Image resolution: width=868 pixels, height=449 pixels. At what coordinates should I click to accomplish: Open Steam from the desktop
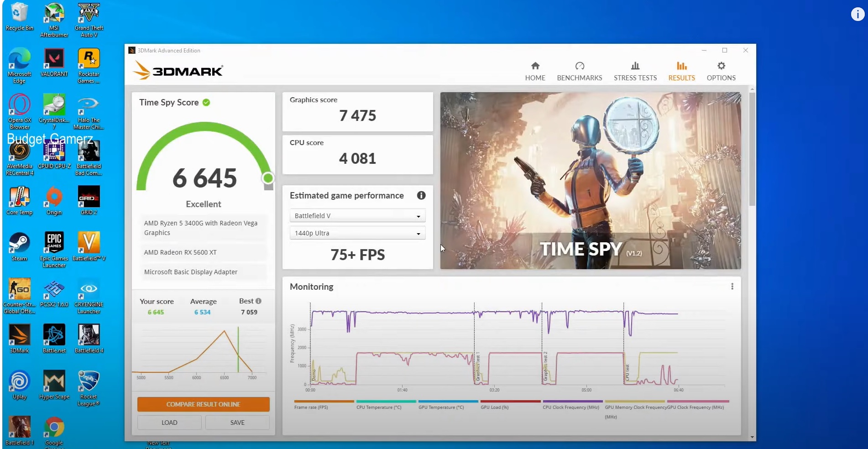19,247
